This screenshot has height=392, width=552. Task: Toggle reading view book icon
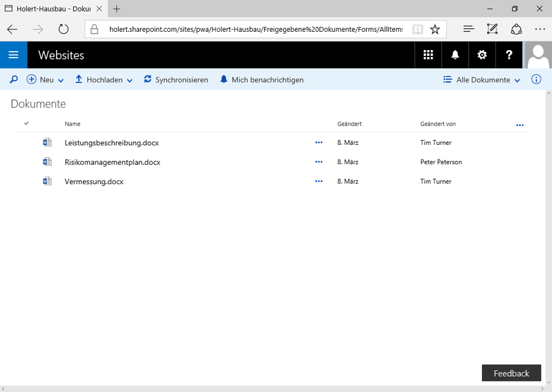click(417, 29)
